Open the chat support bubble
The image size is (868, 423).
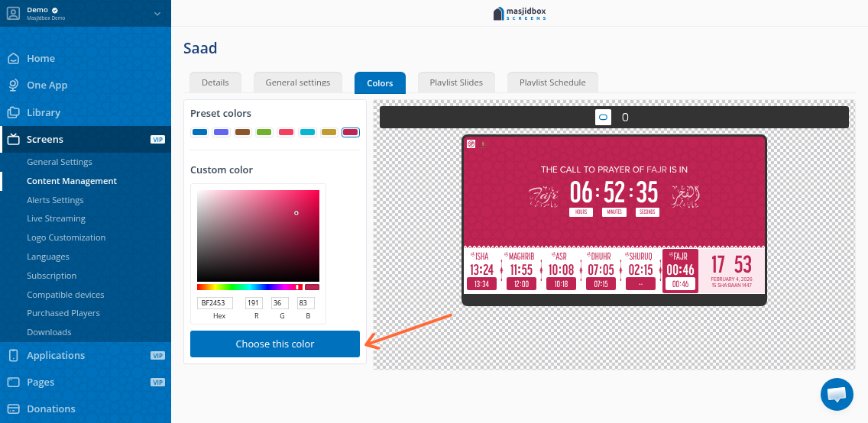coord(837,394)
